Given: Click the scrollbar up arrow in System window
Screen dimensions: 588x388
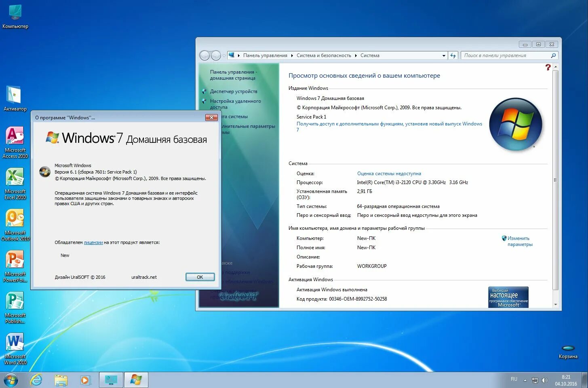Looking at the screenshot, I should 556,67.
